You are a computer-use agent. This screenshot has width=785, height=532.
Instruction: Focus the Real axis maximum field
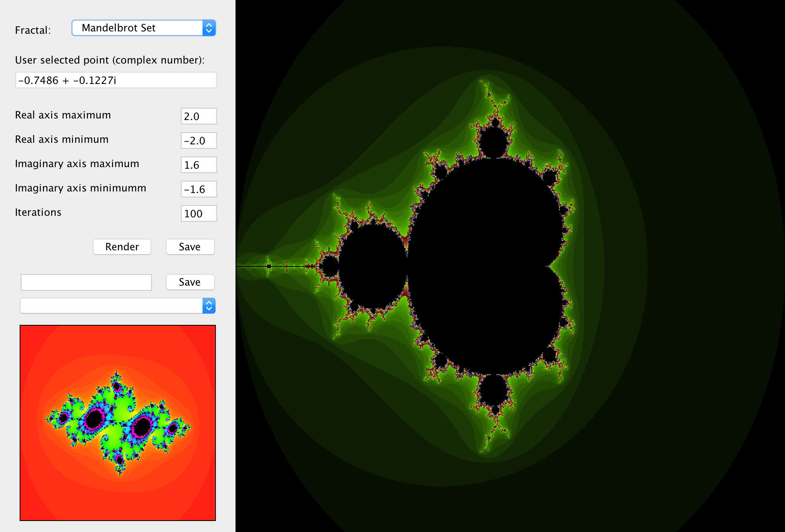(199, 117)
